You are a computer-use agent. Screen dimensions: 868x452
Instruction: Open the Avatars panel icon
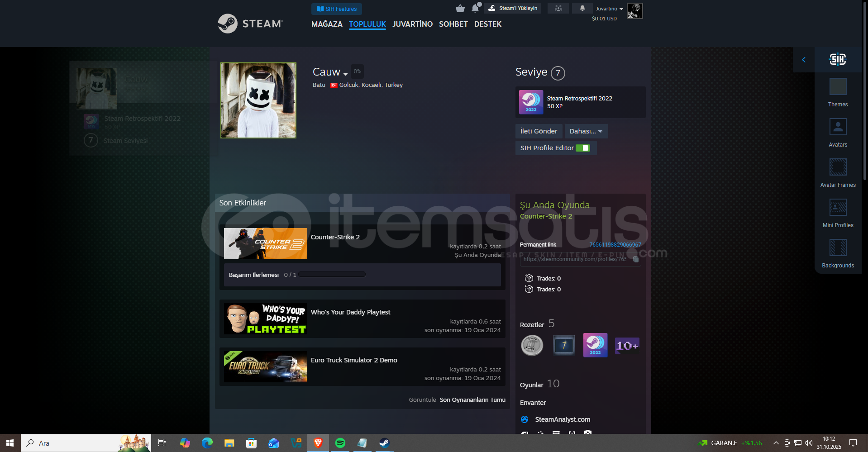click(838, 127)
